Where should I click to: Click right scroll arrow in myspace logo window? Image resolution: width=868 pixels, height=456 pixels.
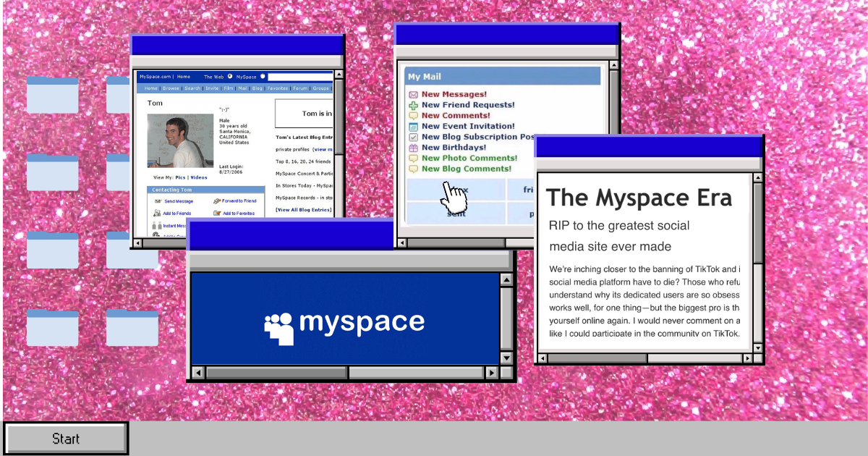(x=491, y=373)
